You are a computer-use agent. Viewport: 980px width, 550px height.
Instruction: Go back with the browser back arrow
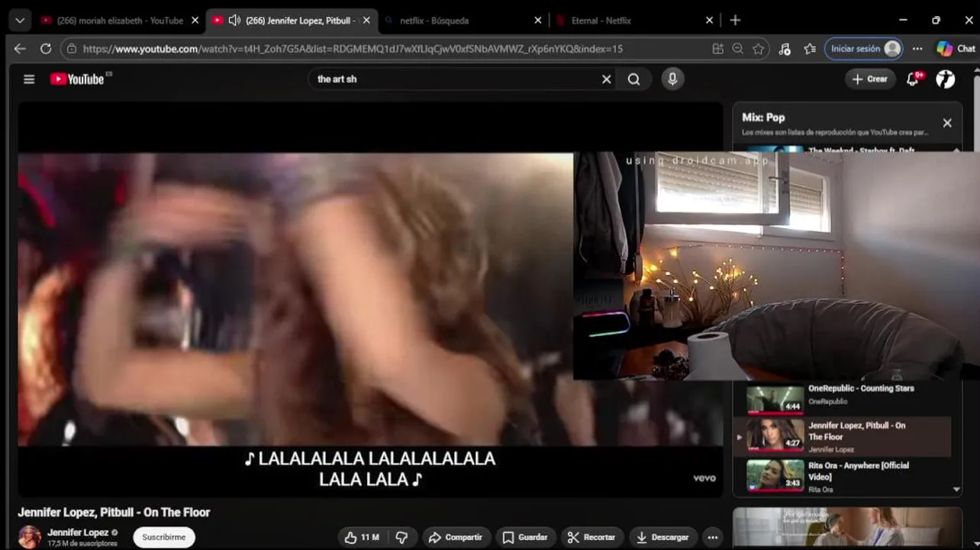20,48
